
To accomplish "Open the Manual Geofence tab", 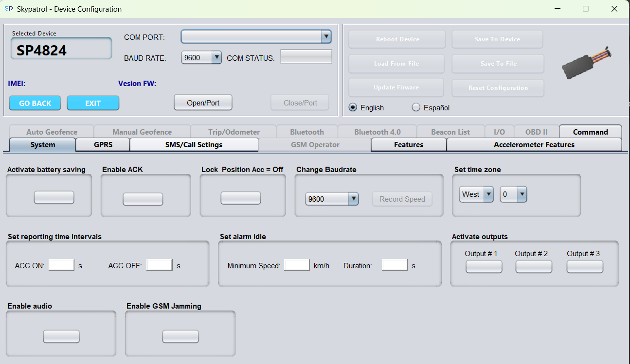I will [142, 132].
